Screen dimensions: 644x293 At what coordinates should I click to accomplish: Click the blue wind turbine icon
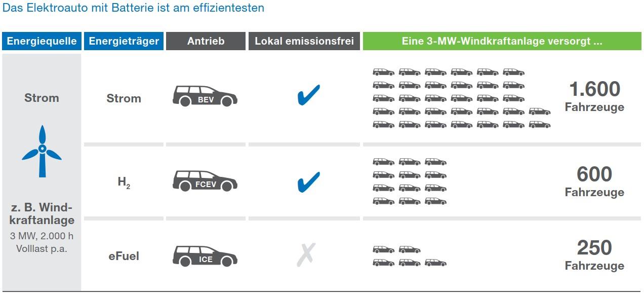click(x=42, y=151)
